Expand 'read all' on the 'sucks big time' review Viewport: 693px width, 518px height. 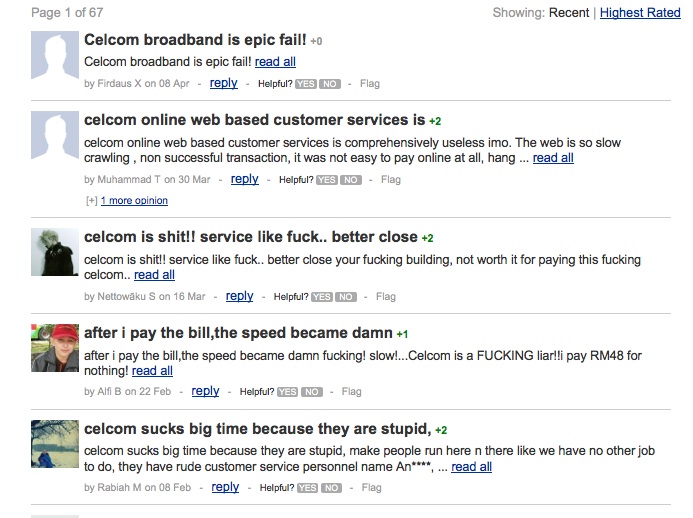tap(471, 467)
